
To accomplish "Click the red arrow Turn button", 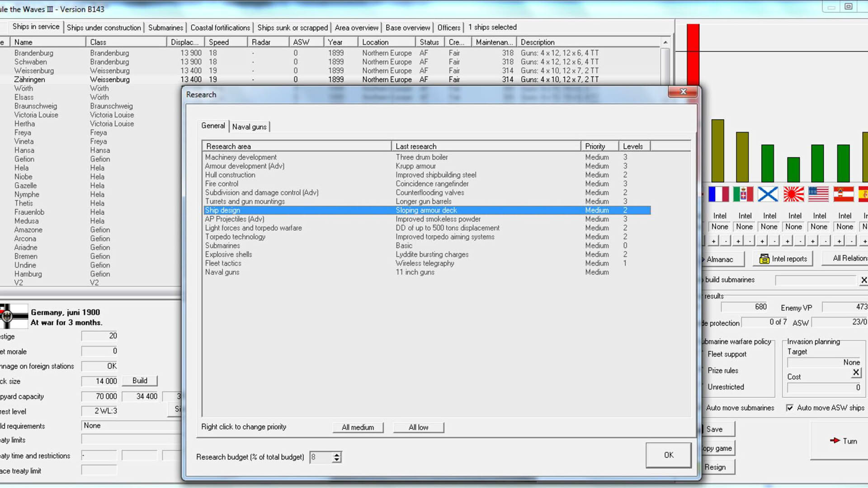I will click(x=843, y=441).
